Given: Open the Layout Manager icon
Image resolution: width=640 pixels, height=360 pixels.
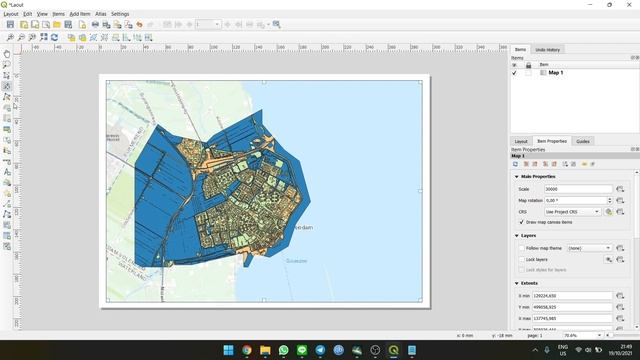Looking at the screenshot, I should click(x=46, y=24).
